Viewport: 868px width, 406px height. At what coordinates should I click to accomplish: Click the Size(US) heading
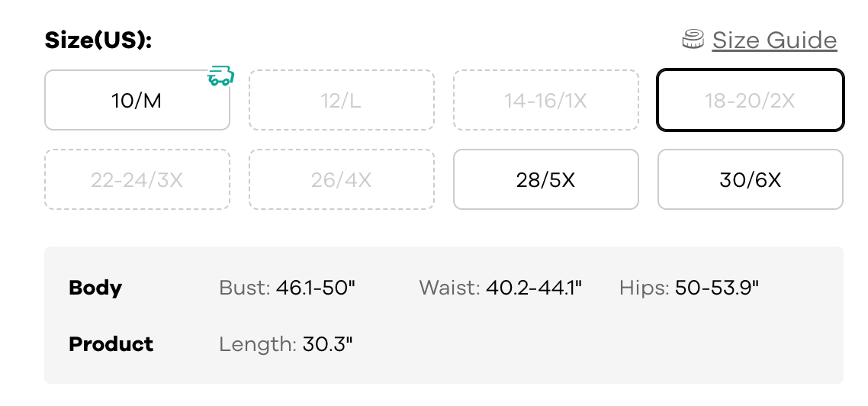98,40
